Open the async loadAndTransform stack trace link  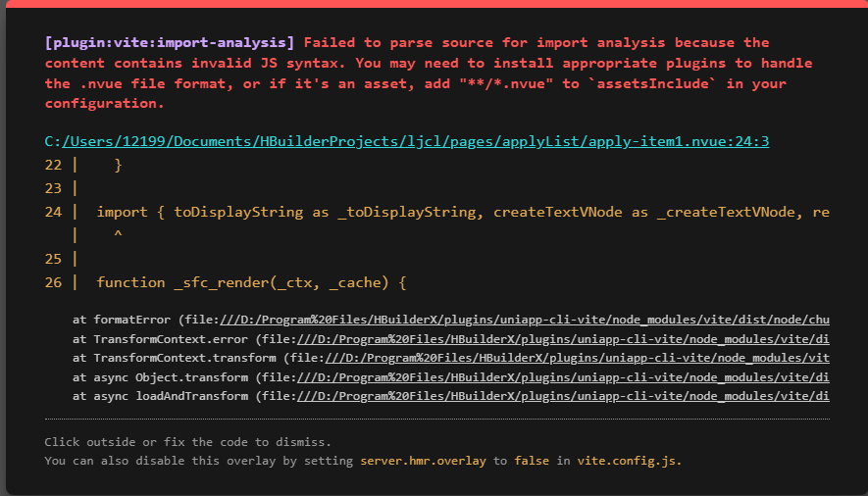pos(563,396)
